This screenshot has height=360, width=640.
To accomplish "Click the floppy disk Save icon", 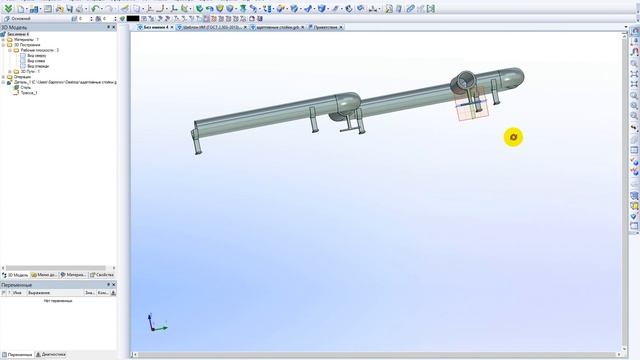I will (x=69, y=9).
